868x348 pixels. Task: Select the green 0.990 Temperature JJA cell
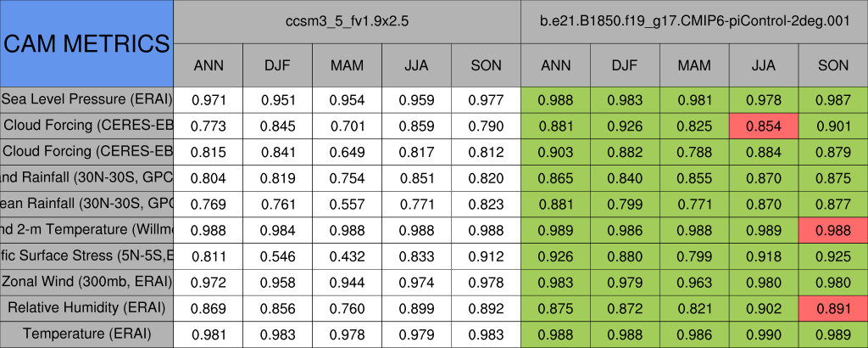pos(764,334)
